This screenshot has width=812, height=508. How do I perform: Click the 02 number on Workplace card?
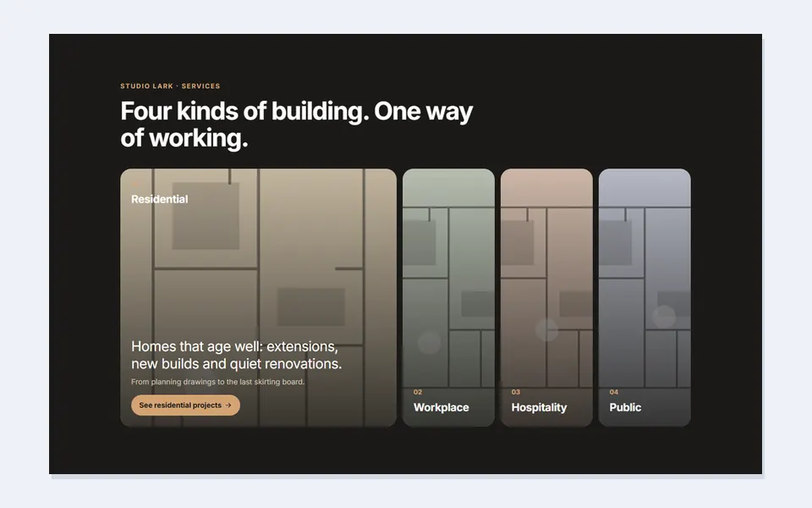click(418, 392)
